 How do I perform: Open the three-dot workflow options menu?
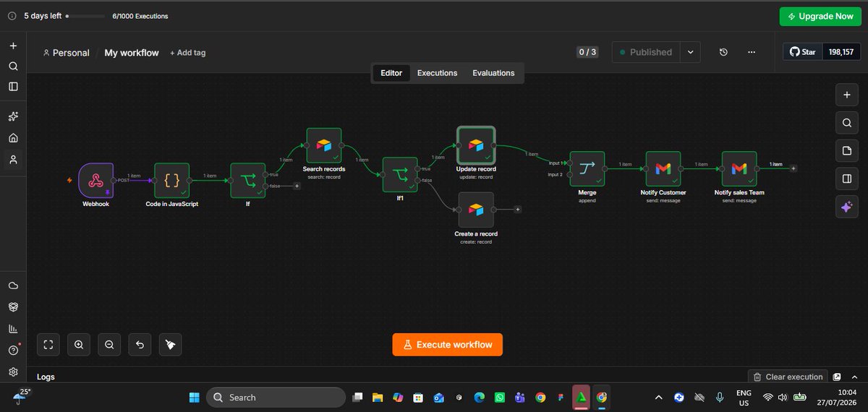coord(752,52)
